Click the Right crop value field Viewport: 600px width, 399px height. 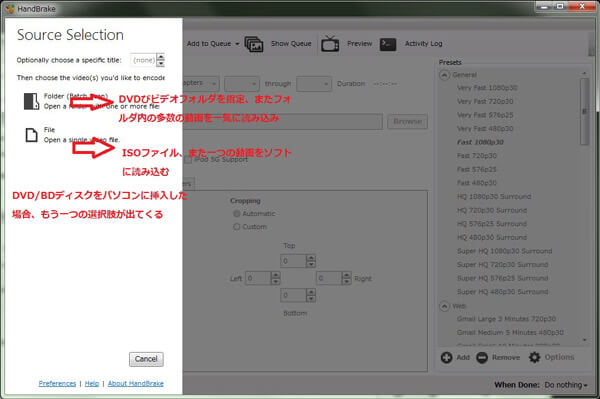click(x=329, y=278)
